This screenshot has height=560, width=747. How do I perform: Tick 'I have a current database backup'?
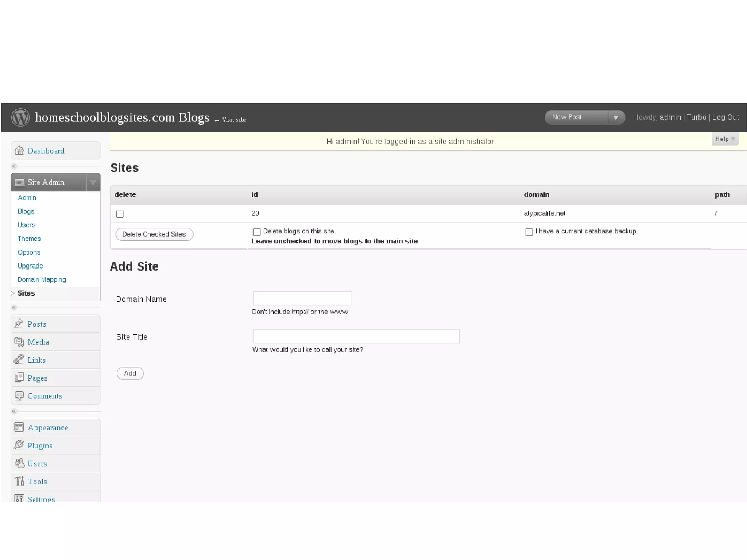(529, 232)
